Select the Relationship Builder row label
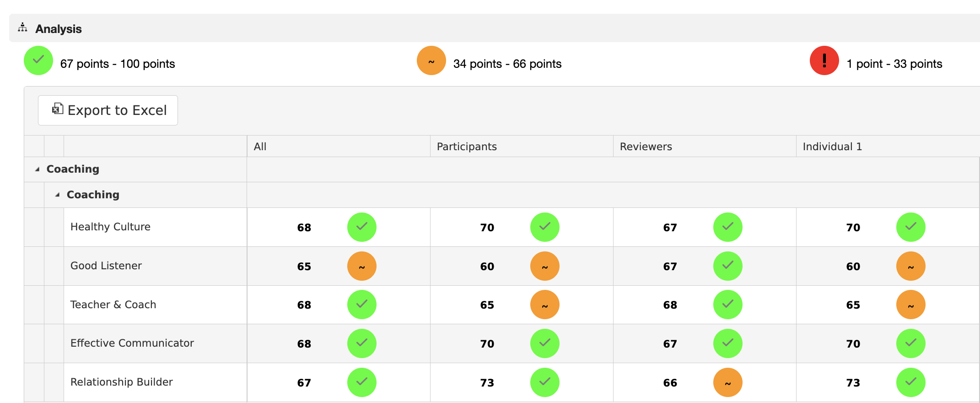The image size is (980, 403). point(122,382)
